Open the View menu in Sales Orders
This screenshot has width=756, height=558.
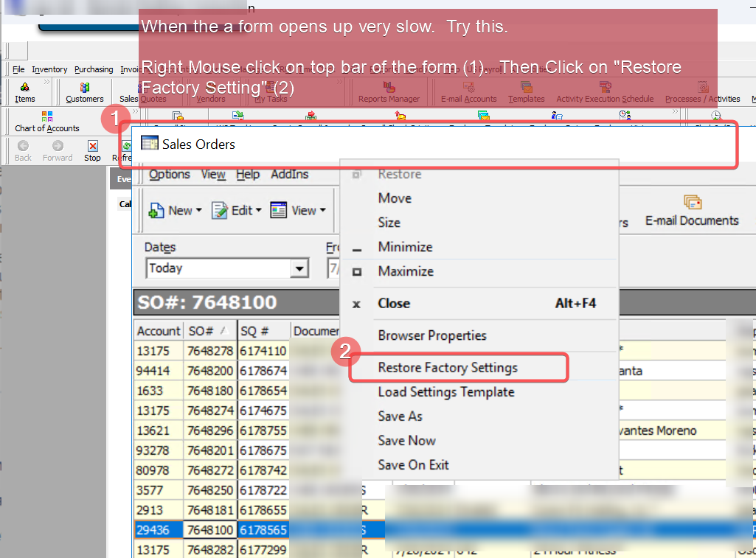(x=213, y=175)
